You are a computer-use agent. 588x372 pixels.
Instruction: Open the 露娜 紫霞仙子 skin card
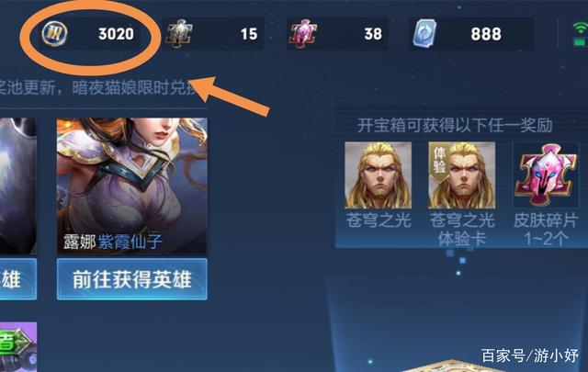131,186
